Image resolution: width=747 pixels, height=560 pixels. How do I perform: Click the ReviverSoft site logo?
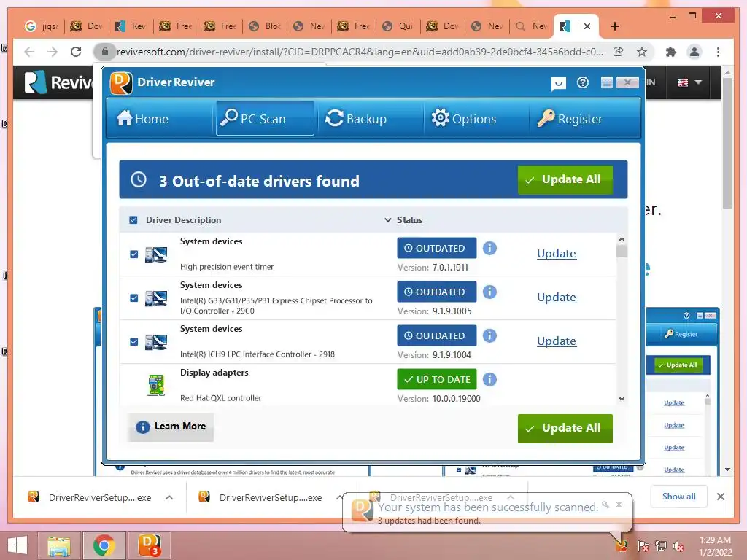(58, 82)
